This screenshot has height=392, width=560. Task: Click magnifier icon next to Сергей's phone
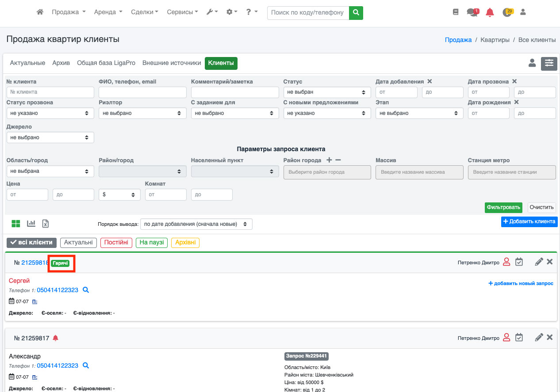[86, 290]
